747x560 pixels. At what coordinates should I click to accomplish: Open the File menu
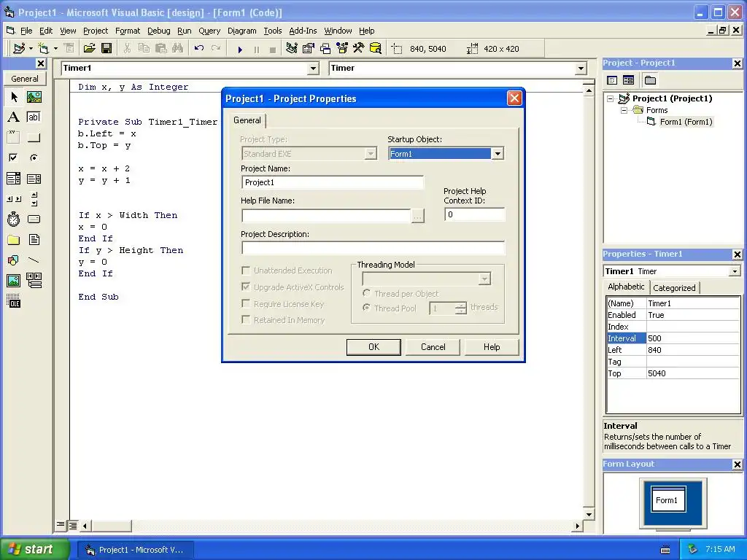[x=26, y=31]
